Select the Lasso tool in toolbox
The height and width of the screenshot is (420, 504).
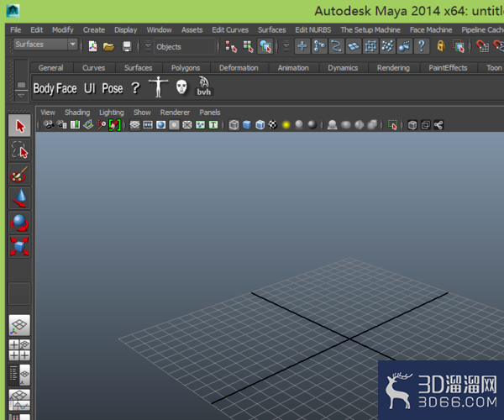click(x=19, y=150)
